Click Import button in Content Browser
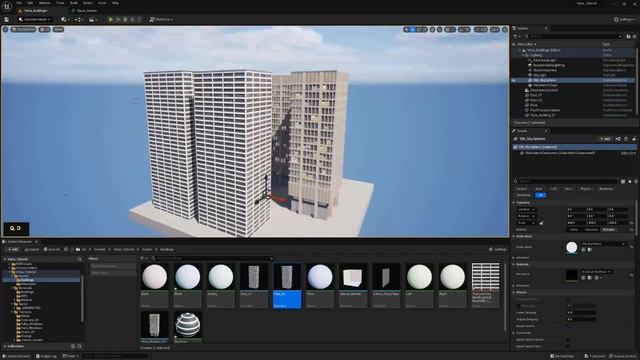This screenshot has height=360, width=640. (x=32, y=249)
